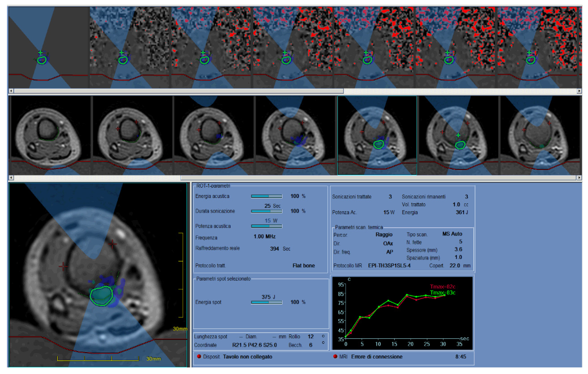Select the highlighted fifth anatomical slice thumbnail
Screen dimensions: 588x374
pyautogui.click(x=377, y=135)
